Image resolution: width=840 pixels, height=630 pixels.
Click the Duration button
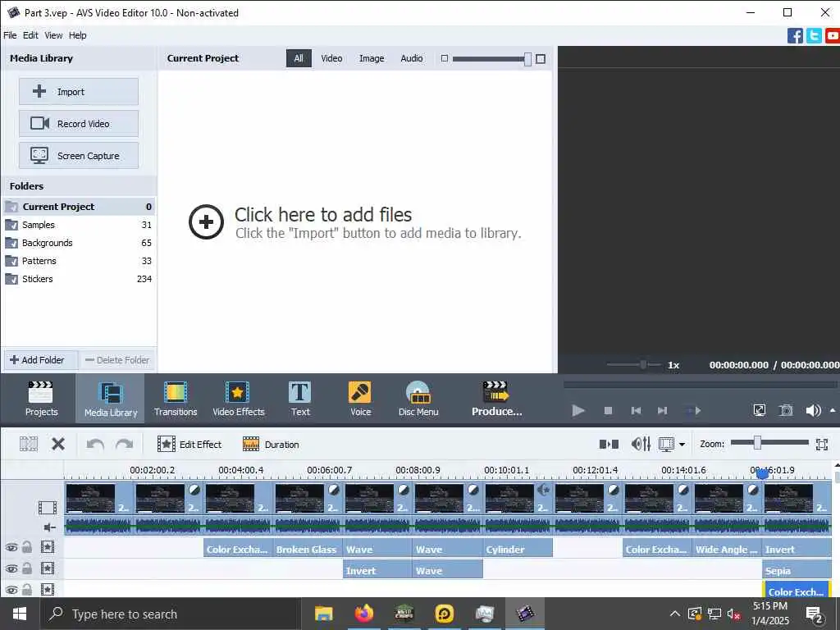coord(271,444)
